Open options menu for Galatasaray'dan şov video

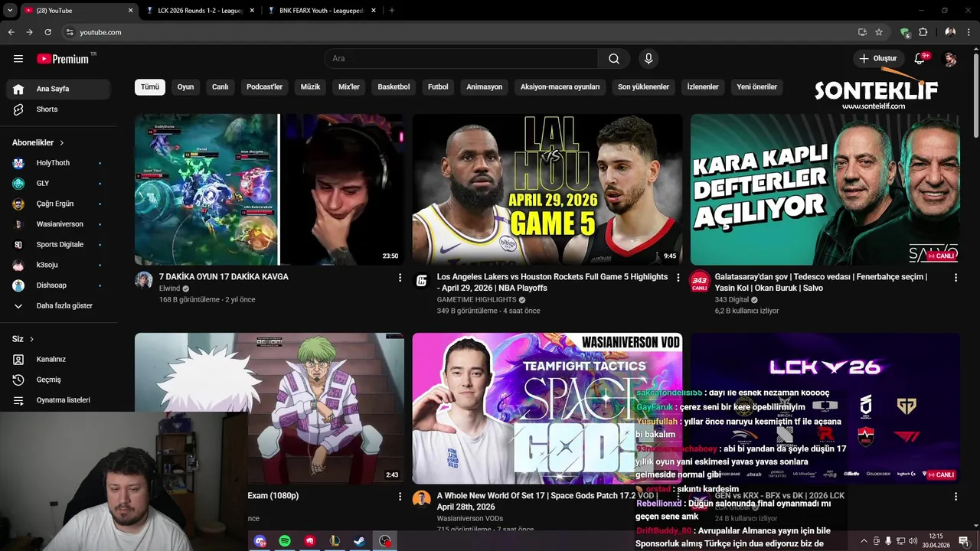pos(955,278)
